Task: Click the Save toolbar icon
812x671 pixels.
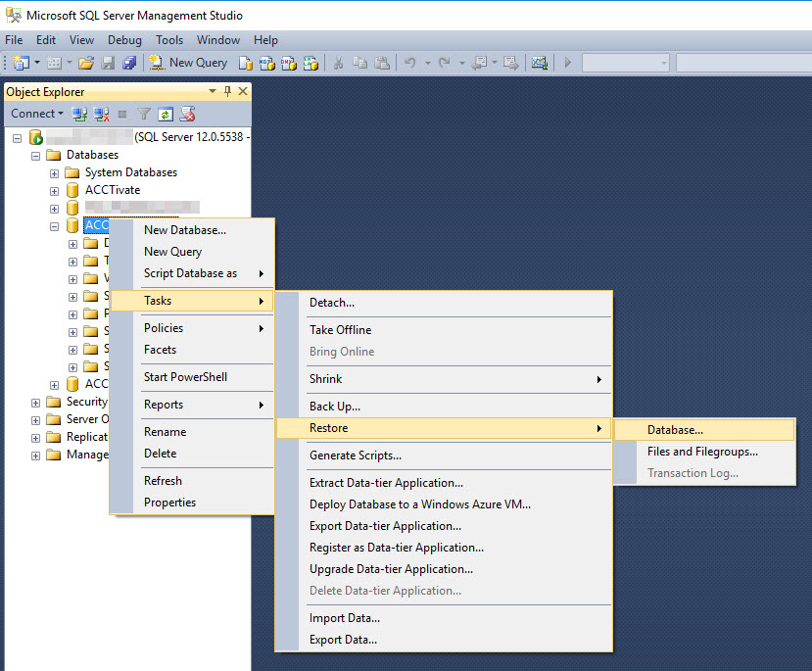Action: click(x=108, y=63)
